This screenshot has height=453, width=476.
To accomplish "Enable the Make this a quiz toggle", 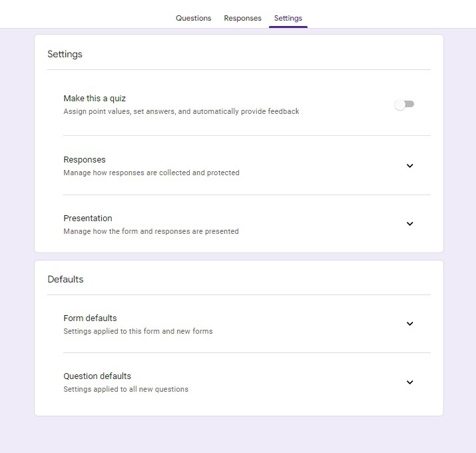I will pos(404,105).
